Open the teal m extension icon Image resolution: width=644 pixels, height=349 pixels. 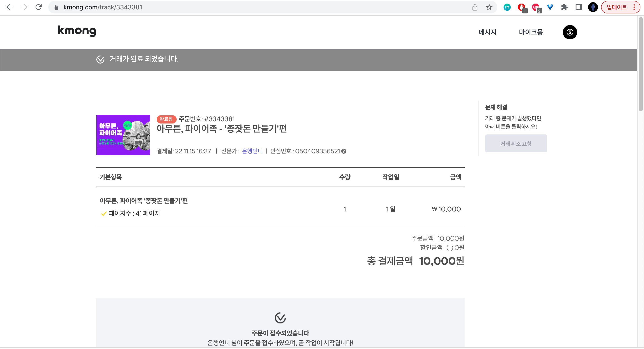(507, 7)
